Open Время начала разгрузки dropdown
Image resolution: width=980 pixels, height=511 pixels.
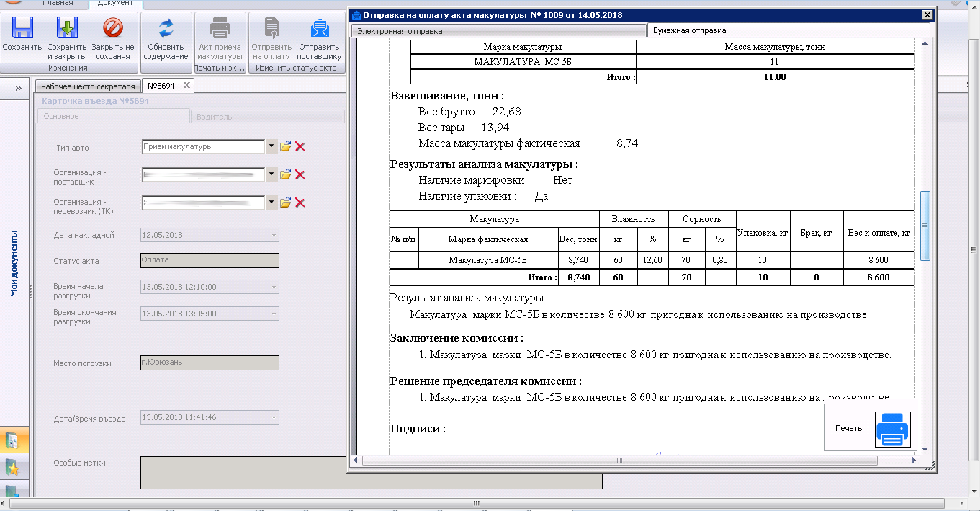274,287
